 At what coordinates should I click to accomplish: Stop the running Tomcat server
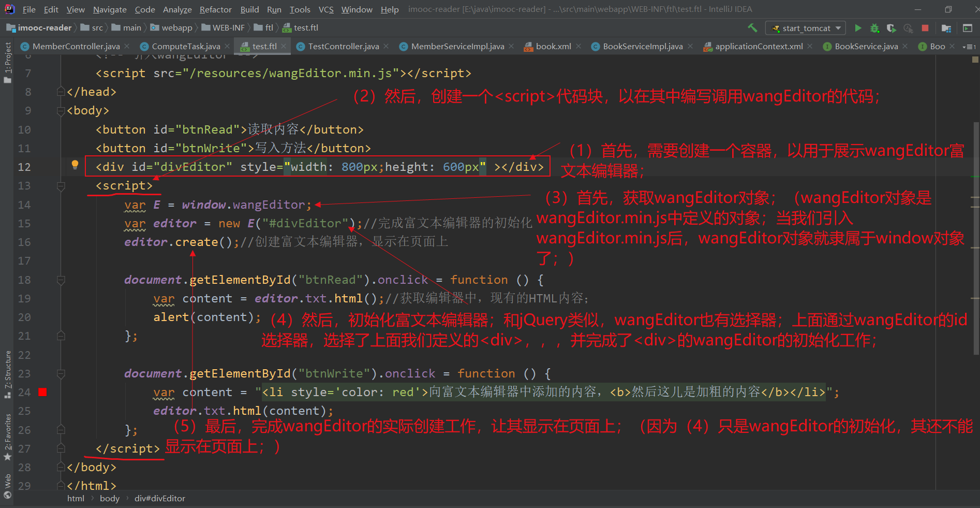pyautogui.click(x=925, y=28)
